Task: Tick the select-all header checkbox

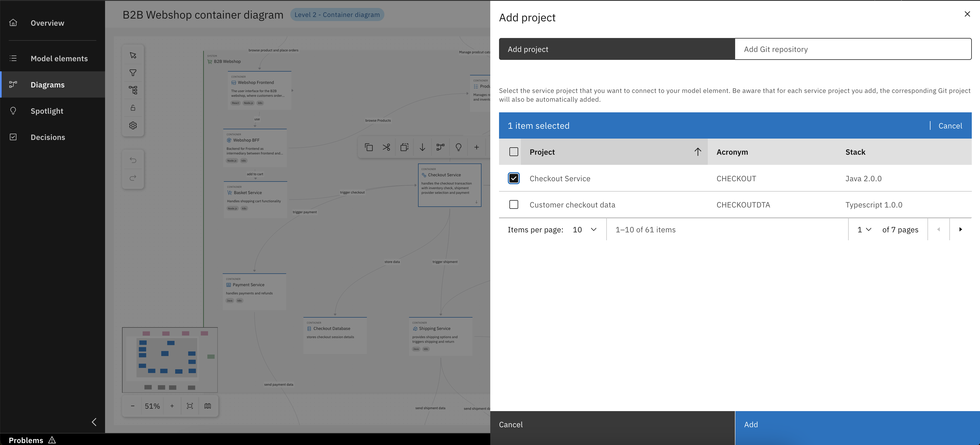Action: pos(514,152)
